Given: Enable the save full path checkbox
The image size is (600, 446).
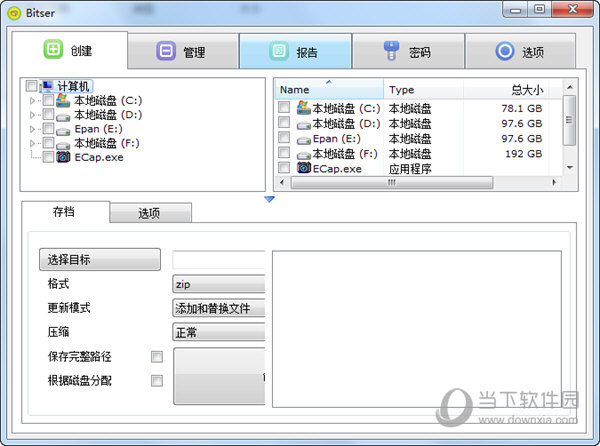Looking at the screenshot, I should click(157, 357).
